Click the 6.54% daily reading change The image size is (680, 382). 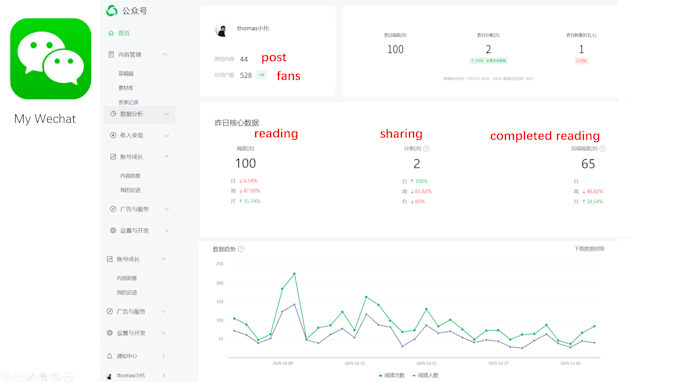(x=248, y=181)
